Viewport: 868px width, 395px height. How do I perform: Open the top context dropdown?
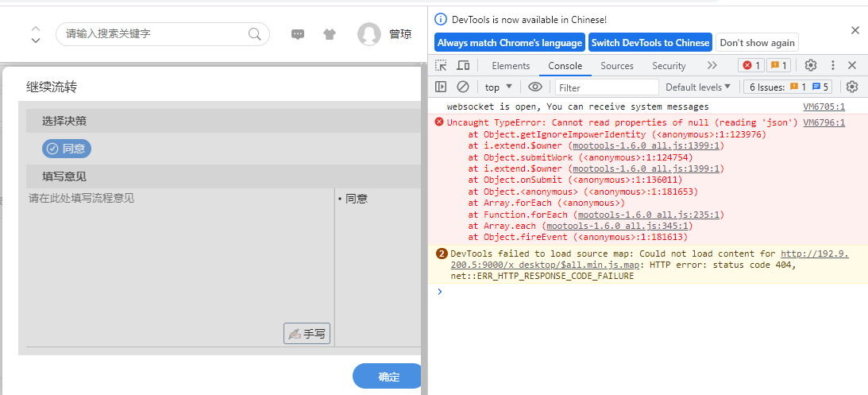point(498,87)
